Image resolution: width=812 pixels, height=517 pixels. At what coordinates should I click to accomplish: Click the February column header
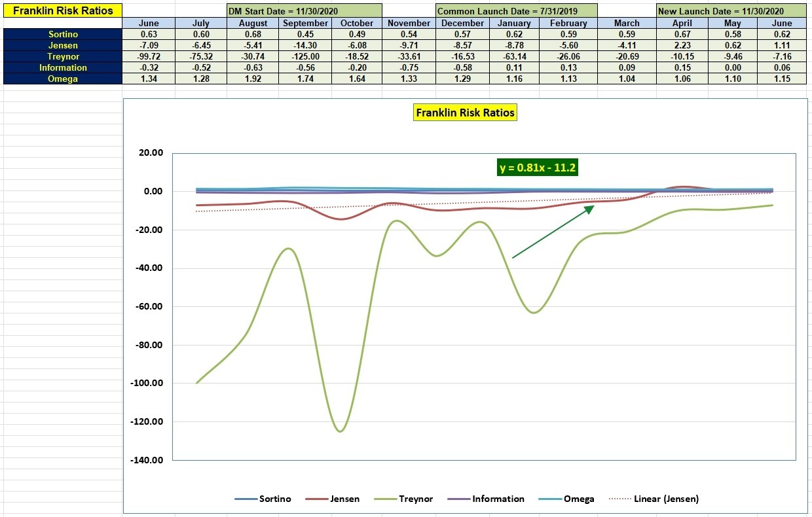569,23
